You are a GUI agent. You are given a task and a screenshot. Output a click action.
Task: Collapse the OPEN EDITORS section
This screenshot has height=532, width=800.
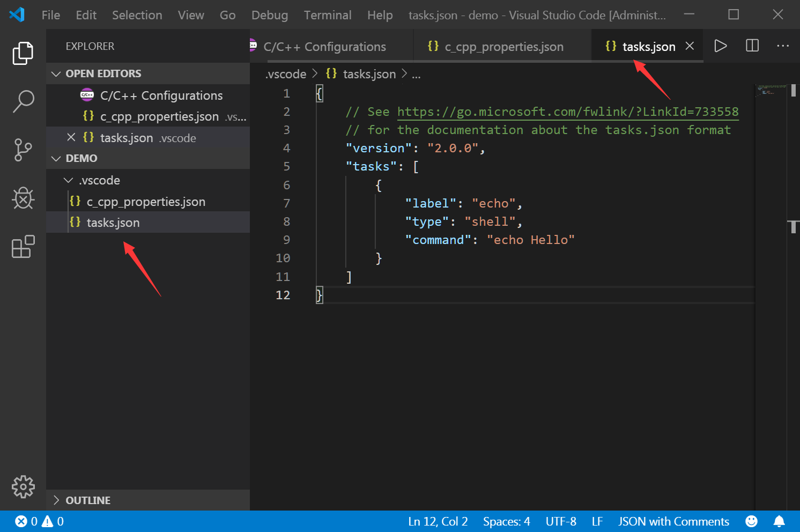[57, 73]
